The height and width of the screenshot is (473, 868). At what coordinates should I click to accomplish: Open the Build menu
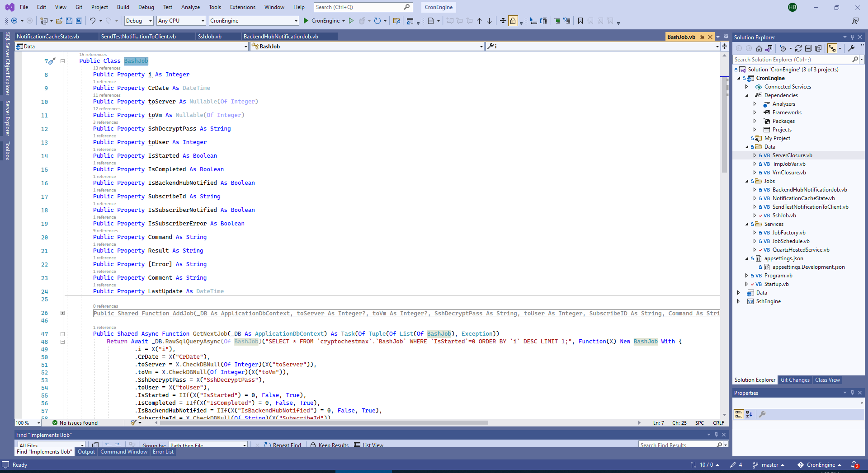tap(123, 7)
